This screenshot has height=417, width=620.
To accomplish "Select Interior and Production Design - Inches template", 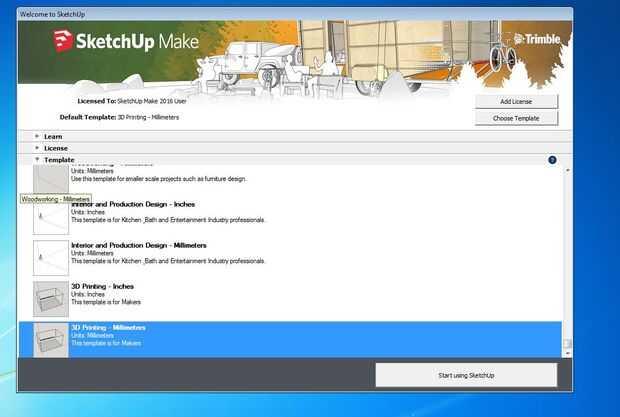I will tap(290, 216).
